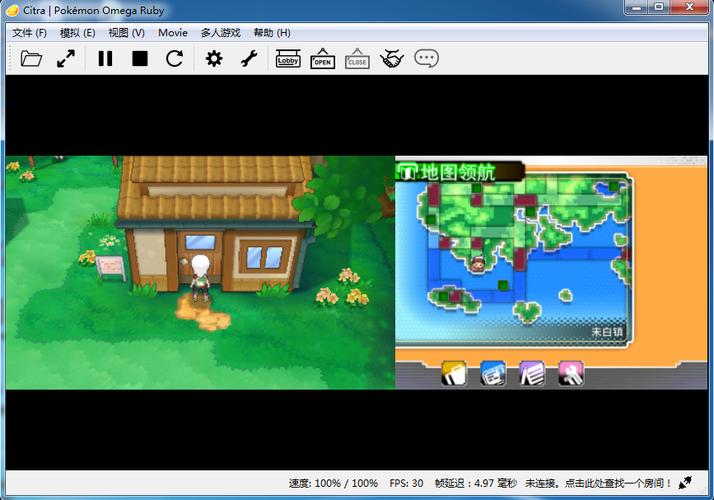Browse the public Lobby icon
This screenshot has width=714, height=500.
click(288, 59)
